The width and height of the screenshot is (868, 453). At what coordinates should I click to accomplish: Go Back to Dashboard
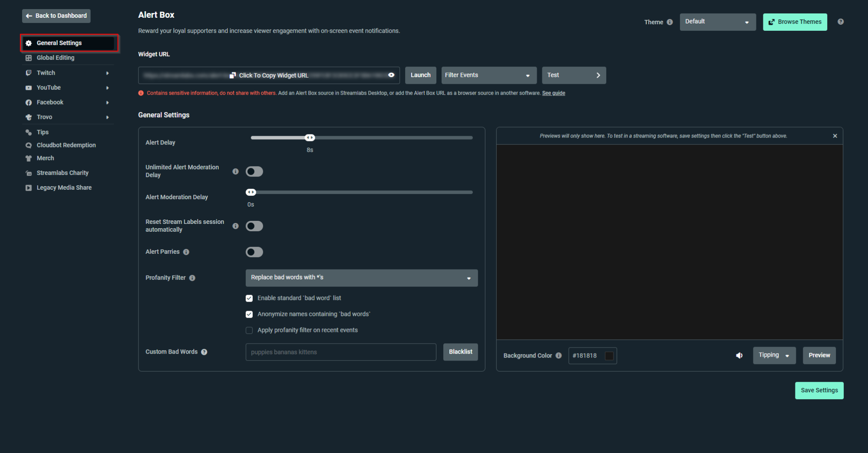click(56, 16)
